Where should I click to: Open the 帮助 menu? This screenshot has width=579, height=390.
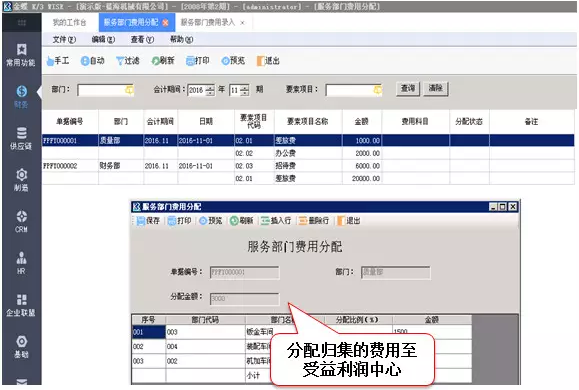[x=181, y=40]
